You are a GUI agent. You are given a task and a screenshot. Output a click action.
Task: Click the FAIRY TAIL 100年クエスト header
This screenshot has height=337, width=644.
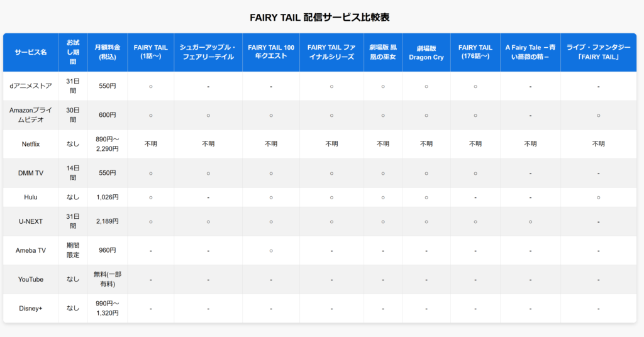point(271,52)
